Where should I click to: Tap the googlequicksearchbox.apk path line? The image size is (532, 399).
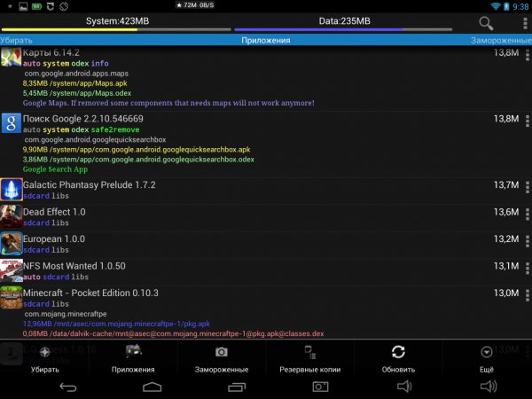[x=137, y=150]
